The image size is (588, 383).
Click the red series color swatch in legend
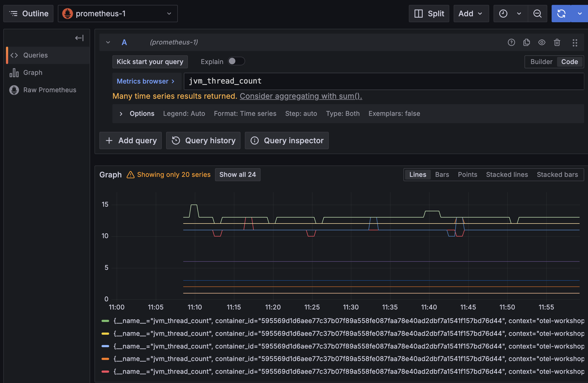coord(105,372)
